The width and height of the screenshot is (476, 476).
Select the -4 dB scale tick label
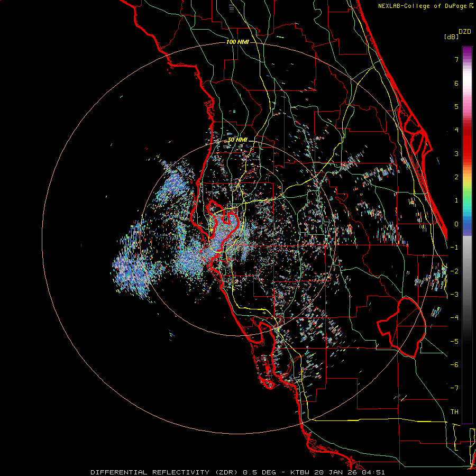[x=454, y=318]
